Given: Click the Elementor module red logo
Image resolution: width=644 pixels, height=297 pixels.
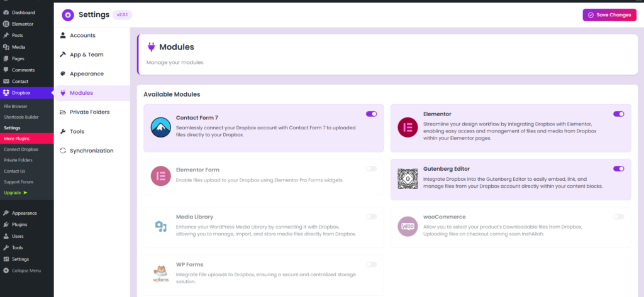Looking at the screenshot, I should tap(408, 127).
